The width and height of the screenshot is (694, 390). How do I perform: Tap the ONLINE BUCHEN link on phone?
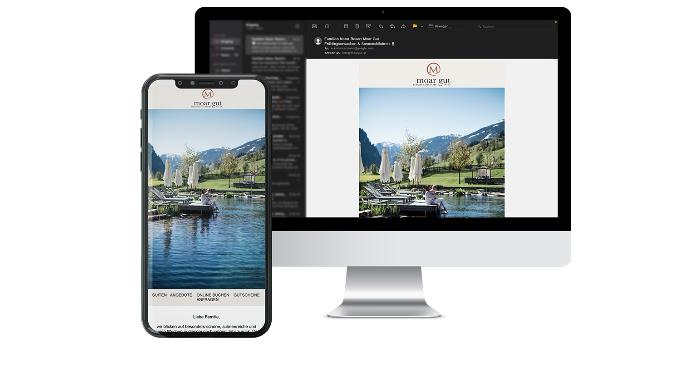pos(213,295)
